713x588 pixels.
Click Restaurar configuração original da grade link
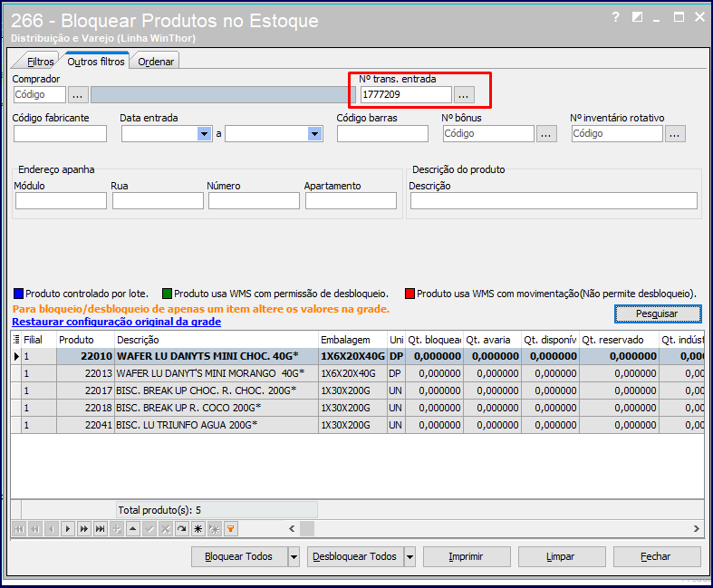[x=116, y=322]
